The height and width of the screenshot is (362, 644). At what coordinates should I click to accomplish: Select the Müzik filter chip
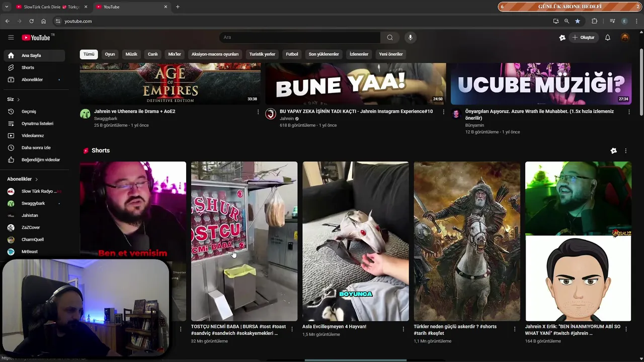(x=131, y=54)
